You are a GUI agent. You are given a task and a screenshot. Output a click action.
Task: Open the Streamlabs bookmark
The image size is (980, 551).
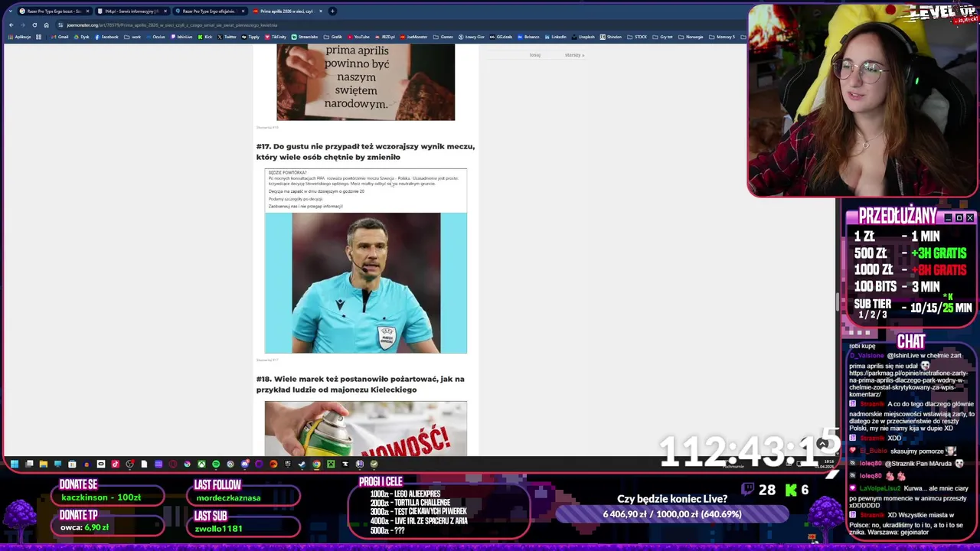[304, 37]
